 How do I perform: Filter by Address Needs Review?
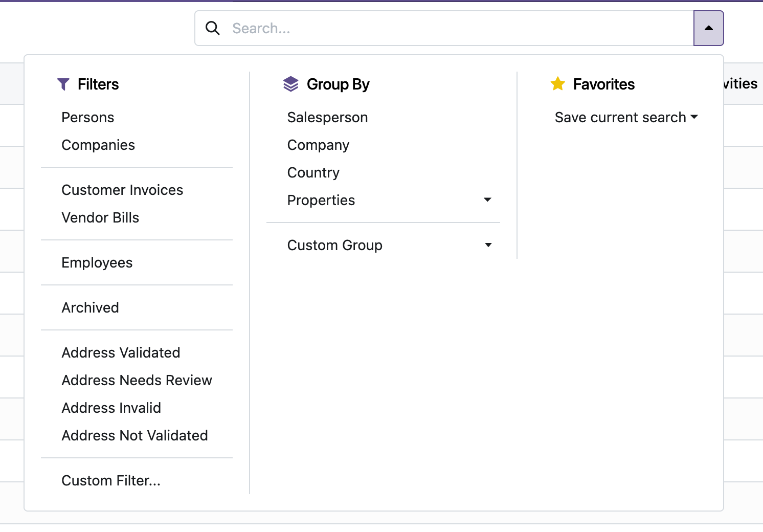137,380
